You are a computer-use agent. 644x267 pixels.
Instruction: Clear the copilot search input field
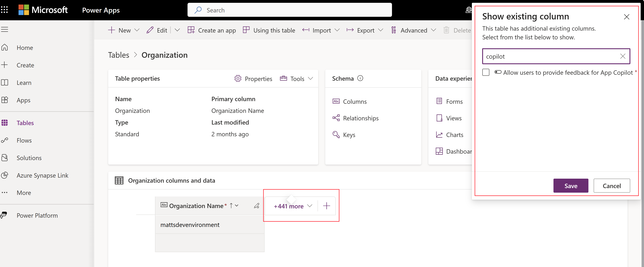[623, 56]
